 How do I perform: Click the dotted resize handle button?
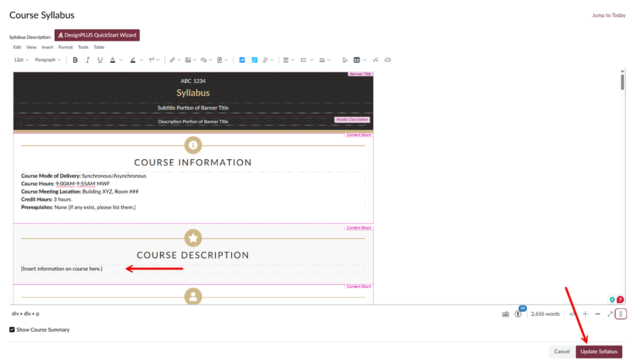(x=621, y=314)
